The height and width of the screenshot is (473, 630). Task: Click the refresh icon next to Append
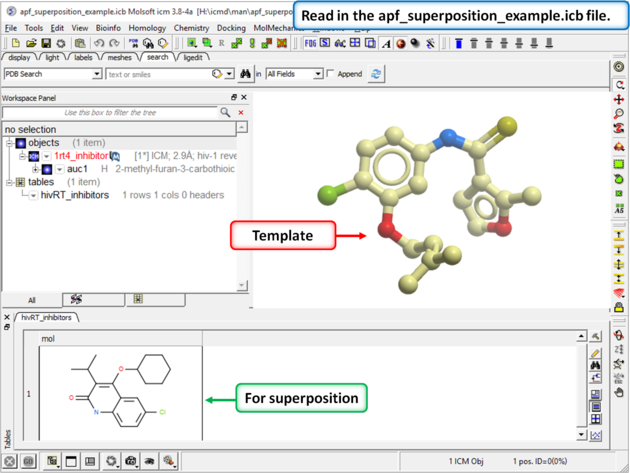click(x=376, y=74)
